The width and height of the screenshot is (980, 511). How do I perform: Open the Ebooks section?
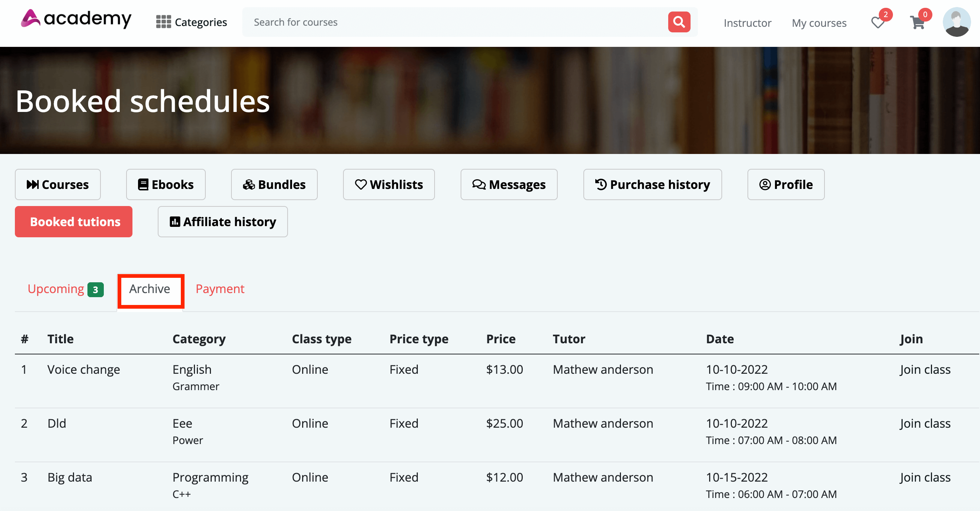tap(166, 184)
